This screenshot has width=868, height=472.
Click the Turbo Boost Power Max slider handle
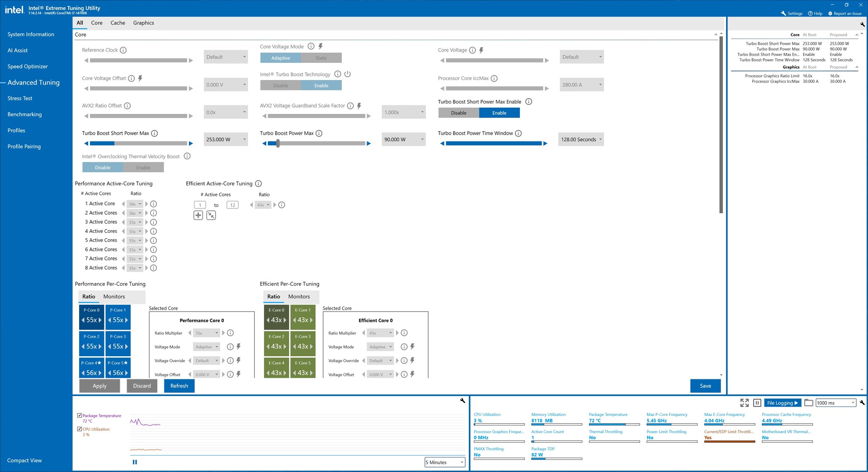click(x=278, y=143)
